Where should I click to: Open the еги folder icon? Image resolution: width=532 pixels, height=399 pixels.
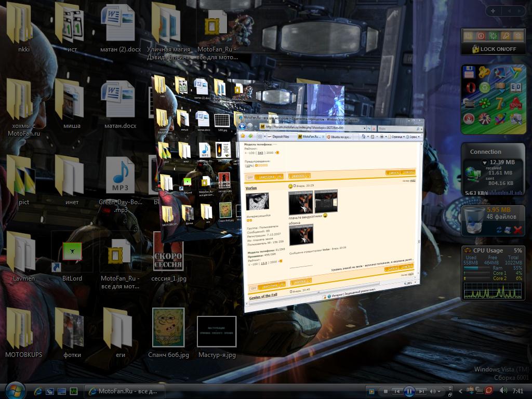tap(118, 328)
